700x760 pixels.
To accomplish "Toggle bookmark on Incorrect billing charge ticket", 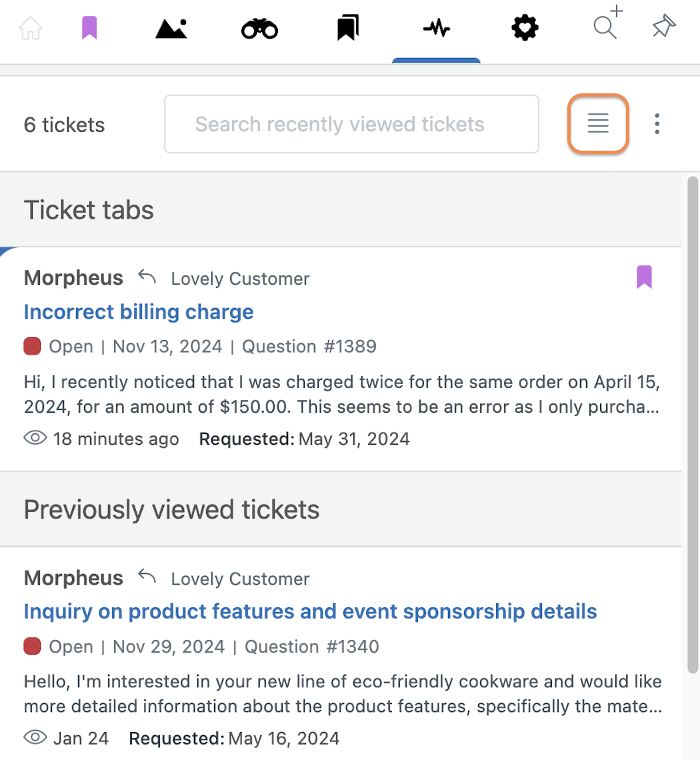I will (x=644, y=277).
